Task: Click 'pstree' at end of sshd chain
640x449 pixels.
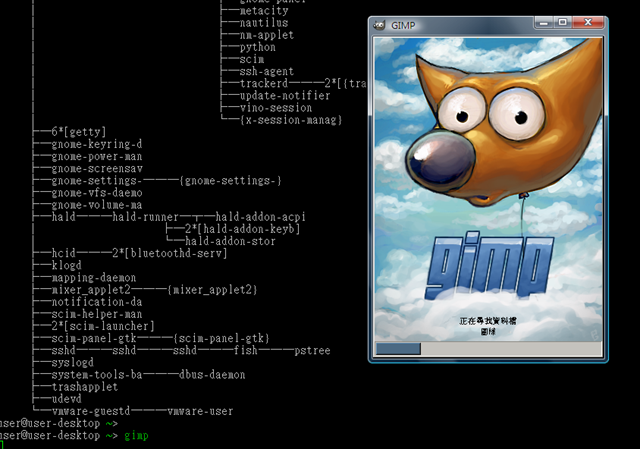Action: pyautogui.click(x=312, y=350)
